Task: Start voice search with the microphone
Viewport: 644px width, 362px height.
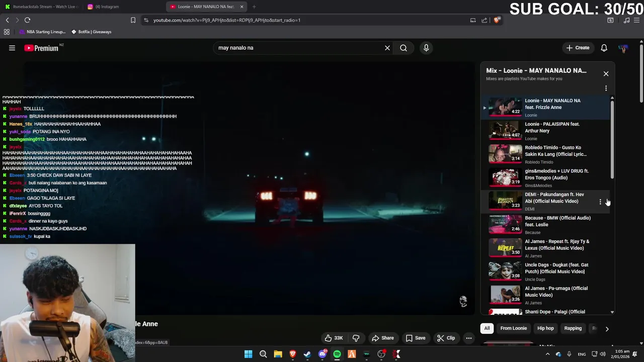Action: point(426,48)
